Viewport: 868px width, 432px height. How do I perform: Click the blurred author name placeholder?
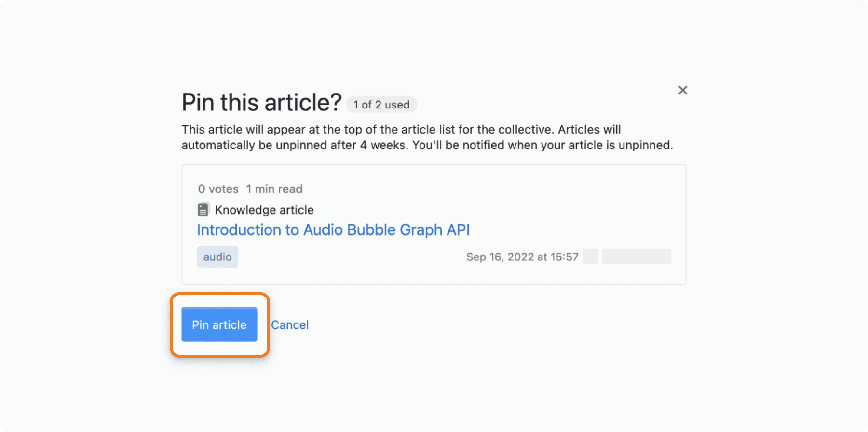pos(637,256)
